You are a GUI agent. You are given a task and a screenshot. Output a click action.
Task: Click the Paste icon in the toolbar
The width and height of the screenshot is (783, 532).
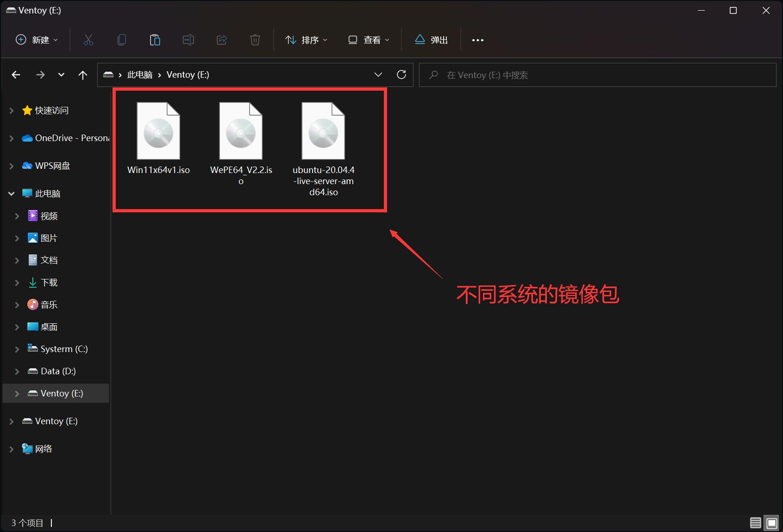(x=155, y=40)
